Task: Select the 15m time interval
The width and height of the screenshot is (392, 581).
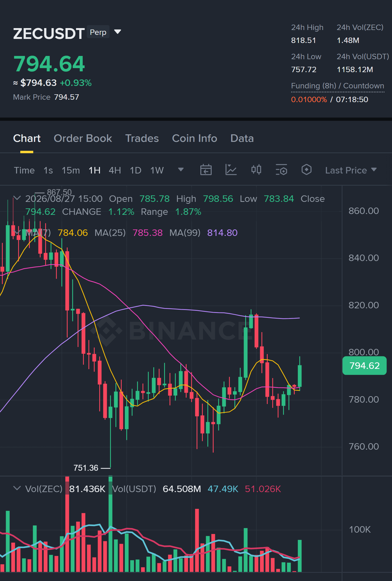Action: [71, 170]
